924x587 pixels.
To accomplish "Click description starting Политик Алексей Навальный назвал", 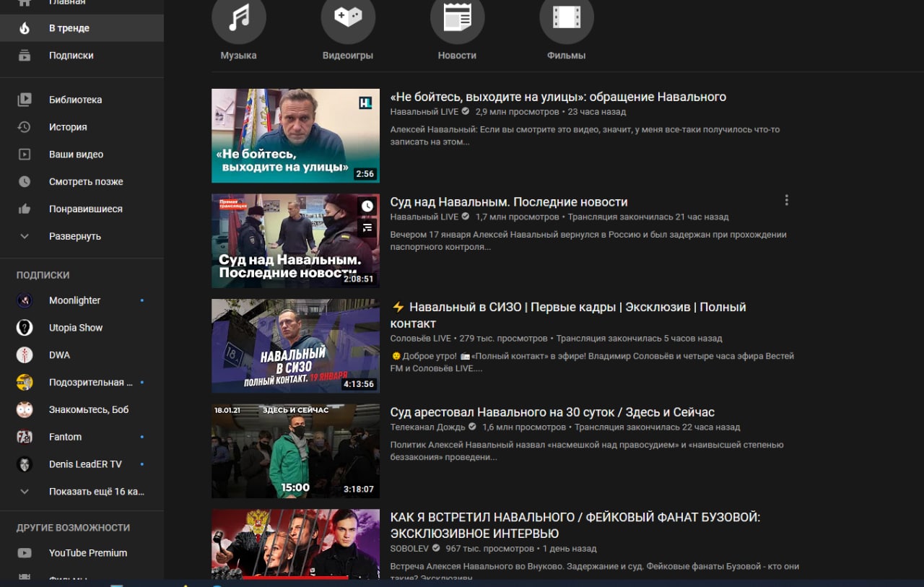I will [x=587, y=451].
